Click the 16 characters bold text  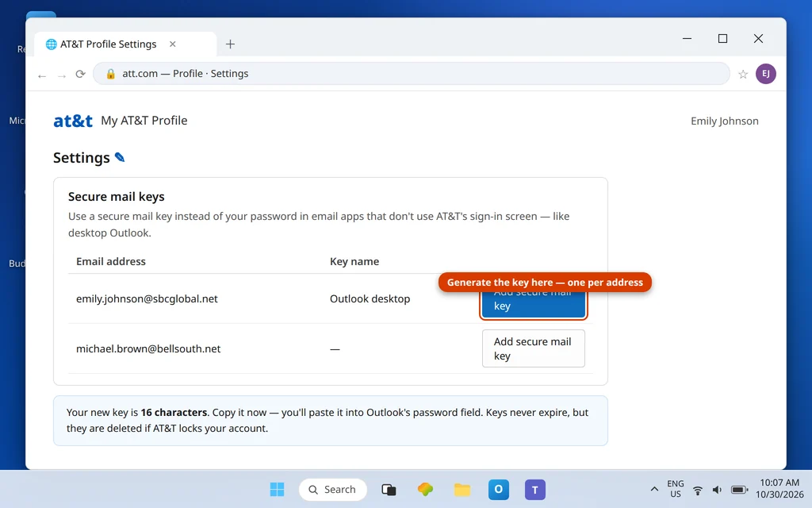[x=174, y=412]
